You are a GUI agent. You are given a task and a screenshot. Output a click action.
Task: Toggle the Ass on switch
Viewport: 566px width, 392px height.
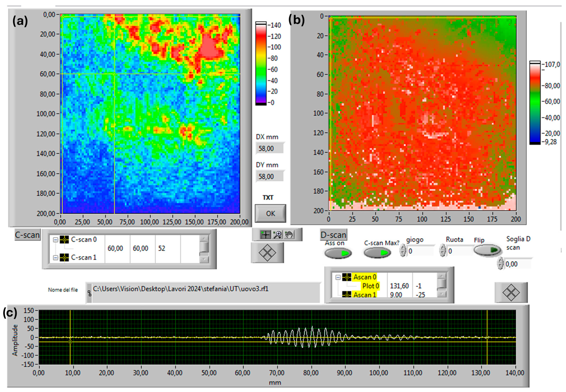tap(338, 253)
